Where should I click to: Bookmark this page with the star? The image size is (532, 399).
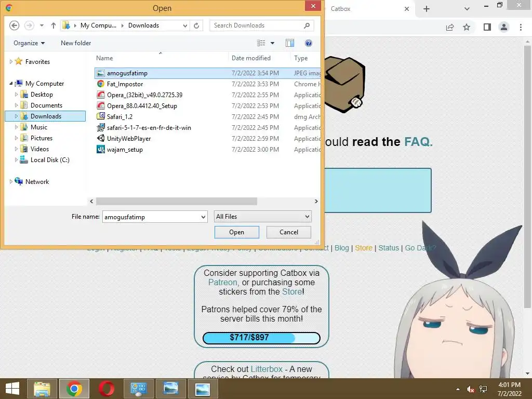tap(467, 27)
